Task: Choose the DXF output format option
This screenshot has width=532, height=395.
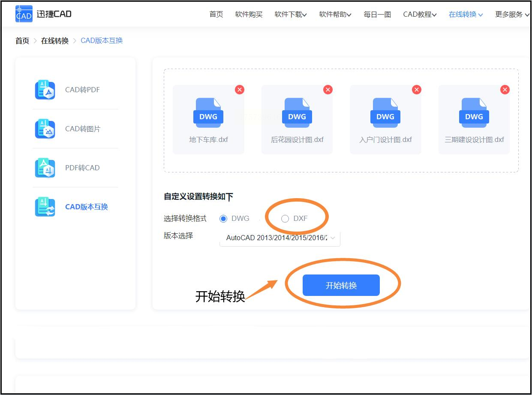Action: point(285,219)
